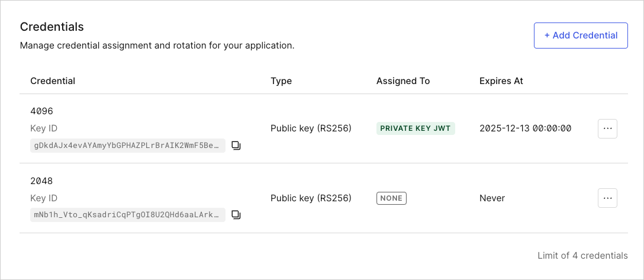This screenshot has height=280, width=644.
Task: Click the Type column header
Action: [281, 81]
